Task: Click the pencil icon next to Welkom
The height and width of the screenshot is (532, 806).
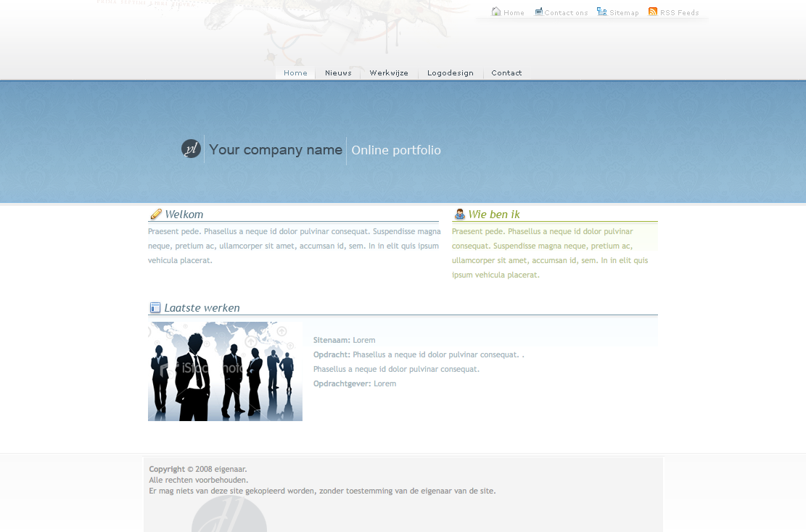Action: (x=156, y=214)
